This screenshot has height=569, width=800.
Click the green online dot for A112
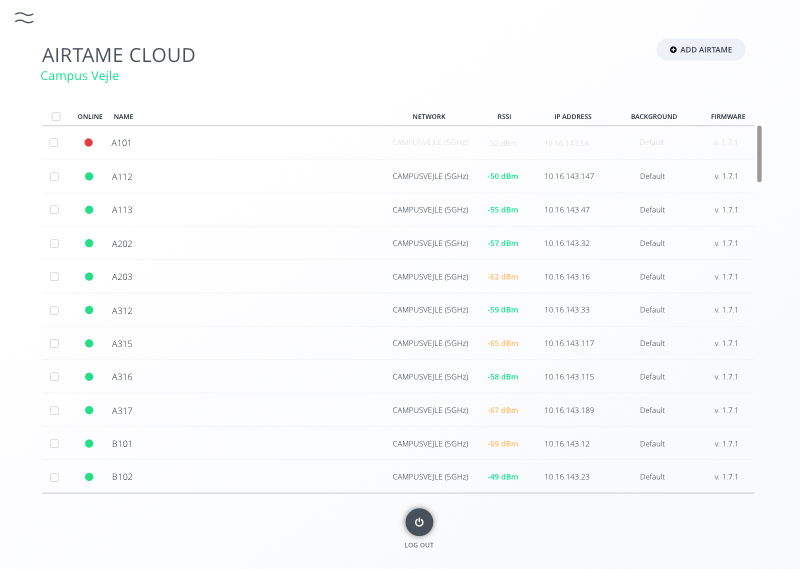click(89, 177)
